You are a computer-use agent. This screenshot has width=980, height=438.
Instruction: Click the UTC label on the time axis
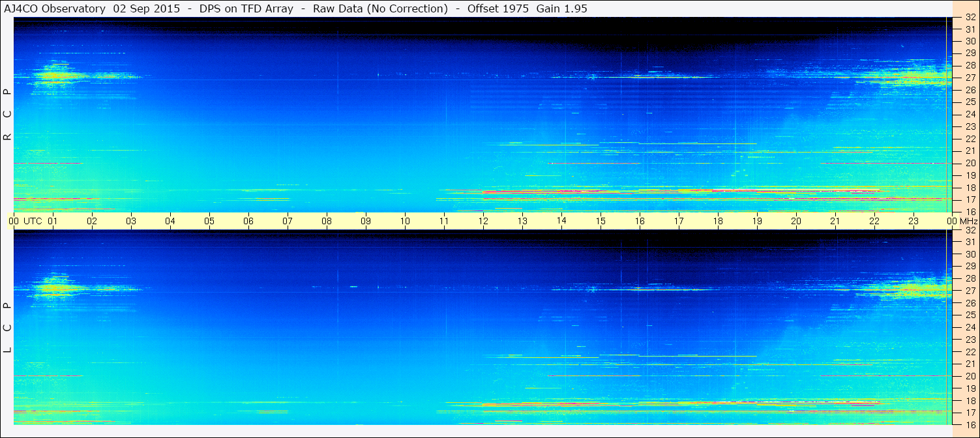[x=33, y=221]
